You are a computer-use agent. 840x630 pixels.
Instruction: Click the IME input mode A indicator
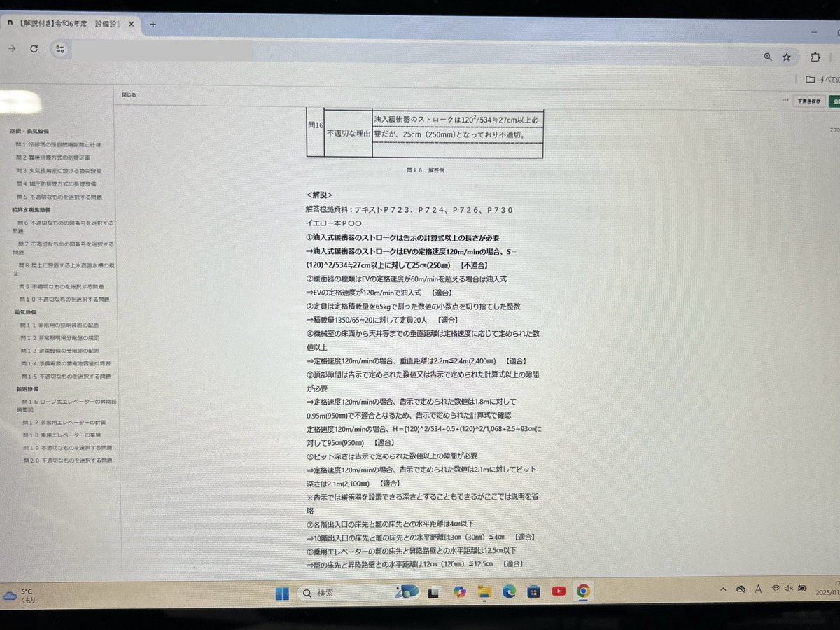pos(759,589)
